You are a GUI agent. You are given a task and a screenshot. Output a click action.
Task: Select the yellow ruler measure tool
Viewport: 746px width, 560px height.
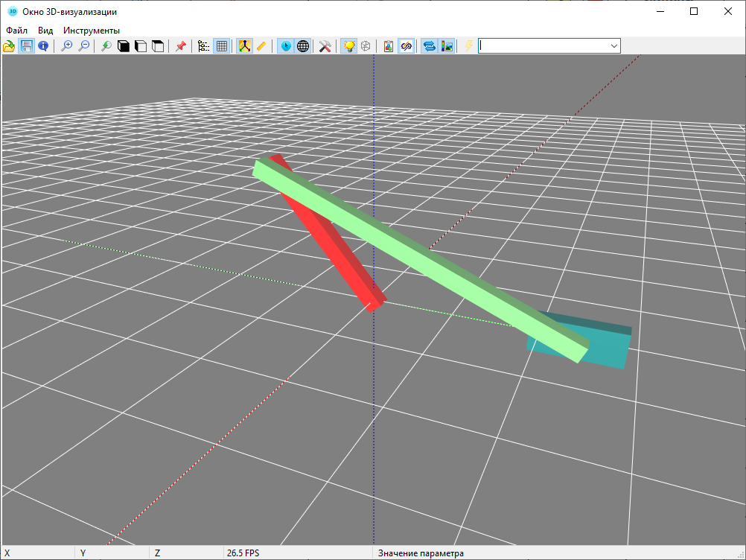[261, 46]
